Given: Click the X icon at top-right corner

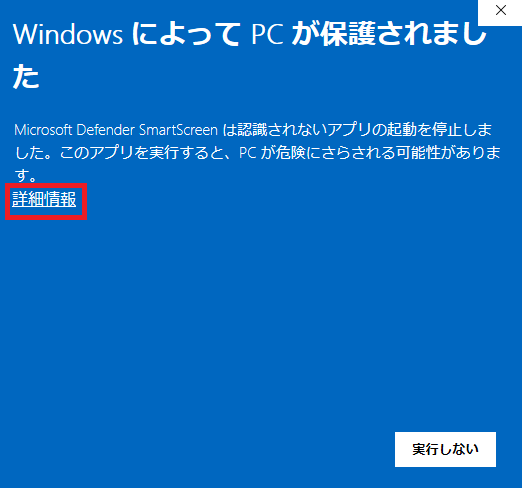Looking at the screenshot, I should point(500,11).
